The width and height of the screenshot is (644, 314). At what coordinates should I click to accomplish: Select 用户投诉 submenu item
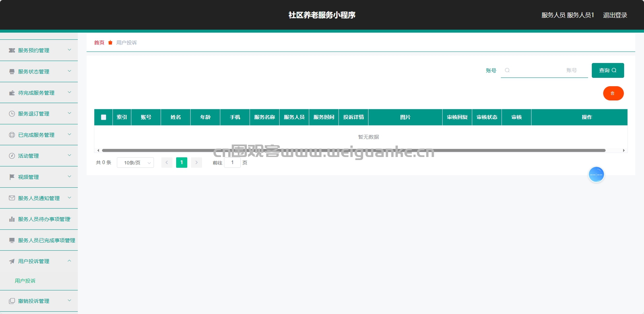click(x=25, y=281)
